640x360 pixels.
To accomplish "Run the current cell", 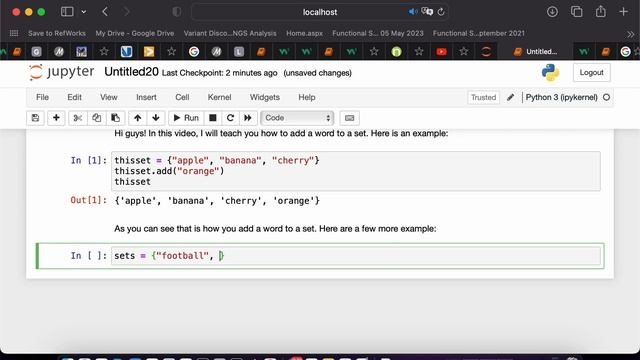I will (x=186, y=118).
